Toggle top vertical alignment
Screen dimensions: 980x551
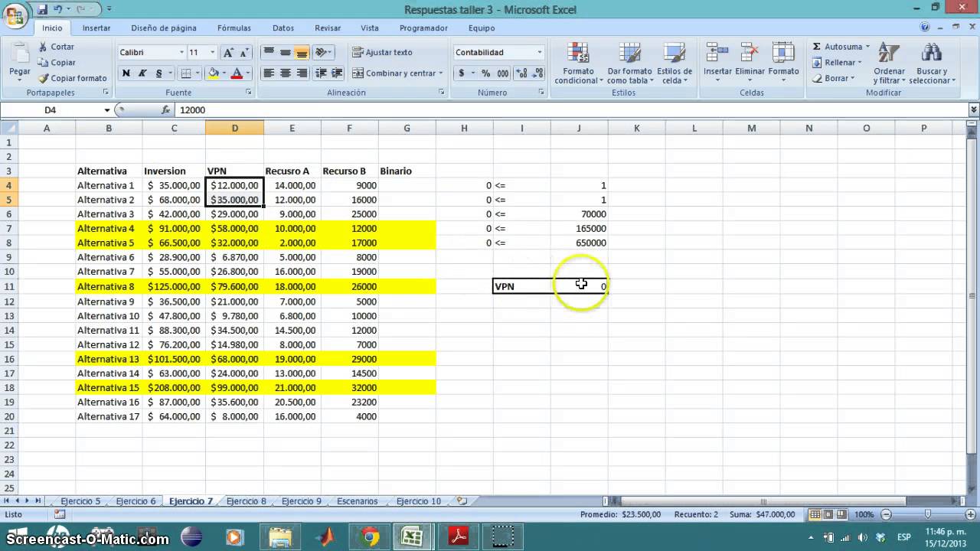pyautogui.click(x=269, y=52)
